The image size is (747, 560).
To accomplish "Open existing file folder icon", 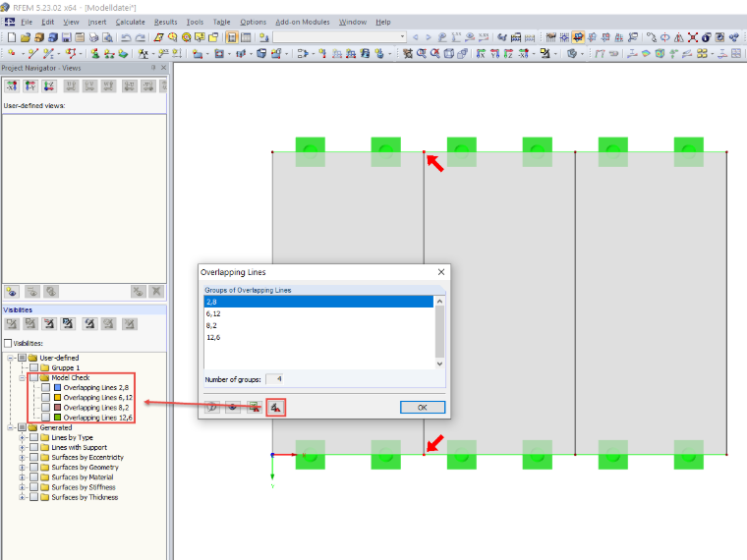I will pos(26,37).
